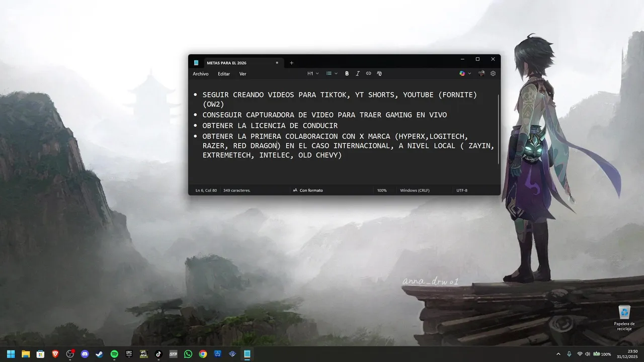This screenshot has height=362, width=644.
Task: Click Notepad's vertical scrollbar
Action: [499, 129]
